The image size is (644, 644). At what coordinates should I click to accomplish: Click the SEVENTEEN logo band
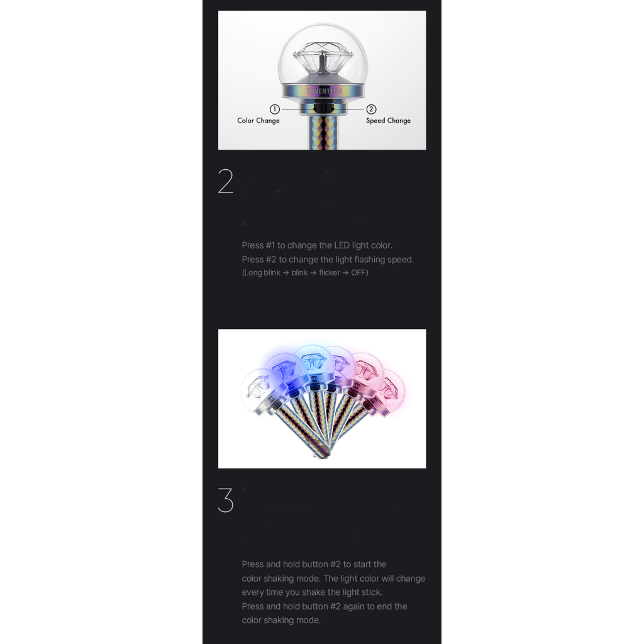324,91
